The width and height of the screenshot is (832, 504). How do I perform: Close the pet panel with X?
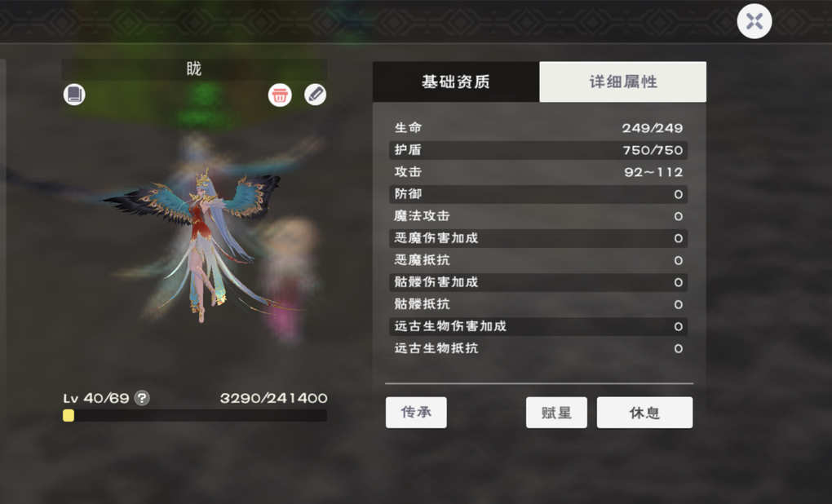coord(754,21)
